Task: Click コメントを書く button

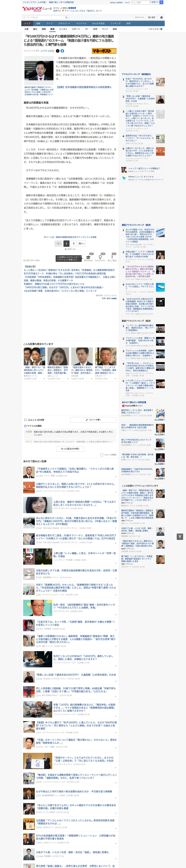Action: point(93,420)
